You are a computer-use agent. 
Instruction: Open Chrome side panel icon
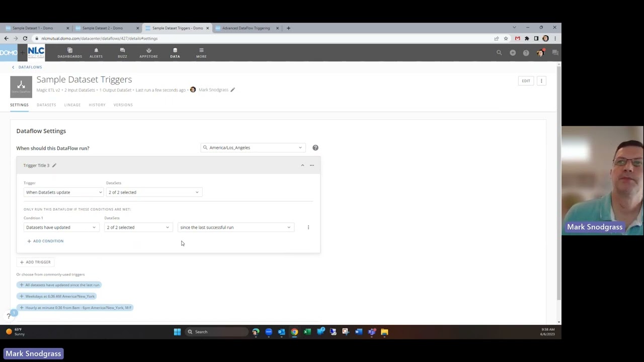pyautogui.click(x=536, y=38)
